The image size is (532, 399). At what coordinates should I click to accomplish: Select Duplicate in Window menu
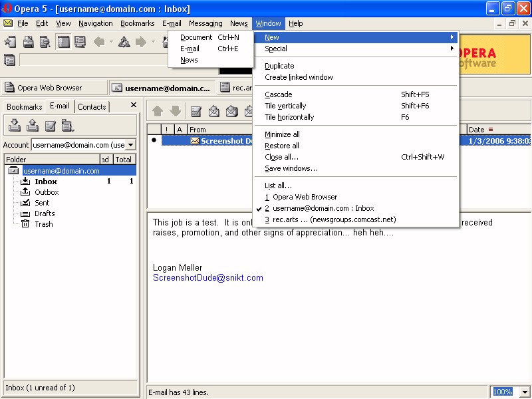[356, 66]
